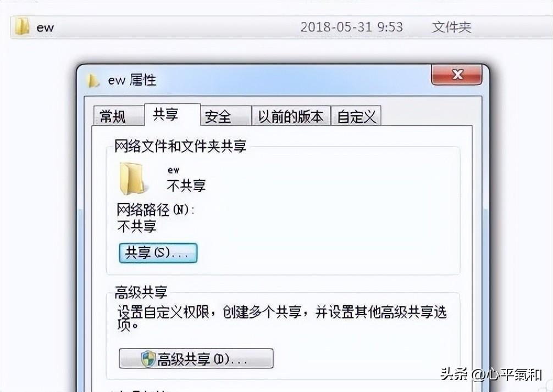Click the 文件夹 type label in file row
Image resolution: width=553 pixels, height=392 pixels.
[451, 27]
